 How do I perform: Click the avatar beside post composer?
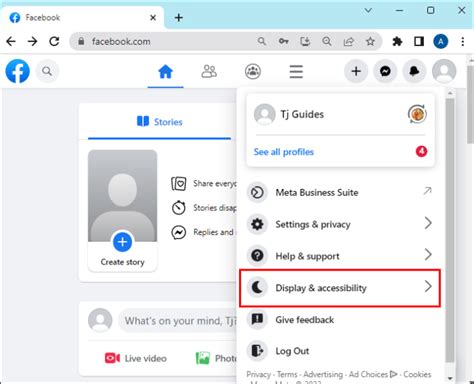[100, 320]
